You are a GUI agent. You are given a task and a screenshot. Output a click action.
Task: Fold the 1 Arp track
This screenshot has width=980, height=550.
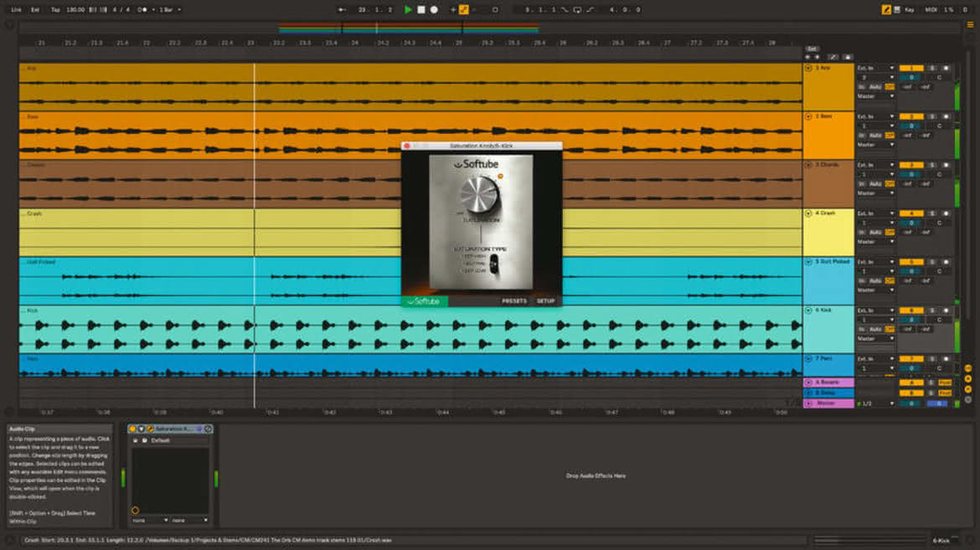(808, 68)
